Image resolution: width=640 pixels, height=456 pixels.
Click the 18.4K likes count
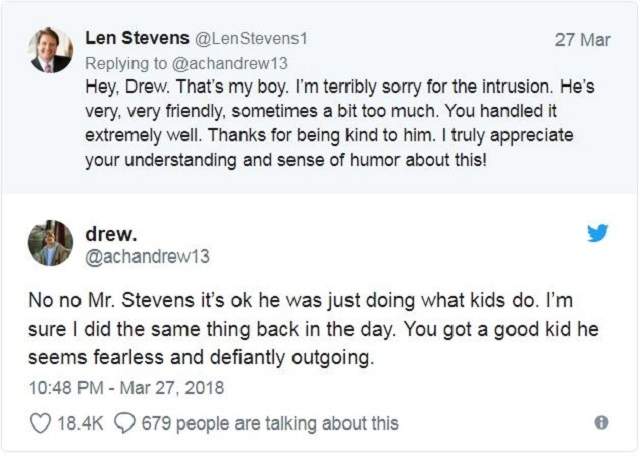(80, 423)
